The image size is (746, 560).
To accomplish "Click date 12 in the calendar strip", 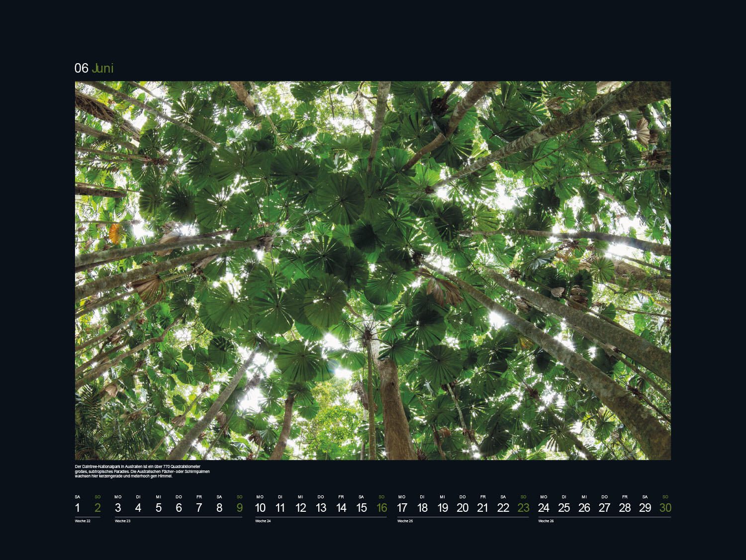I will 300,508.
